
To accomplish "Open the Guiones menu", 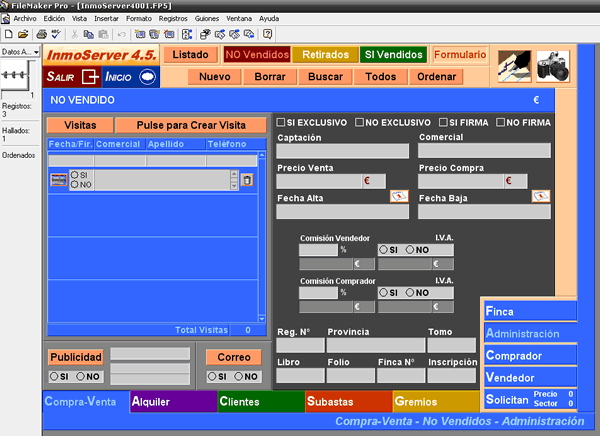I will point(207,18).
